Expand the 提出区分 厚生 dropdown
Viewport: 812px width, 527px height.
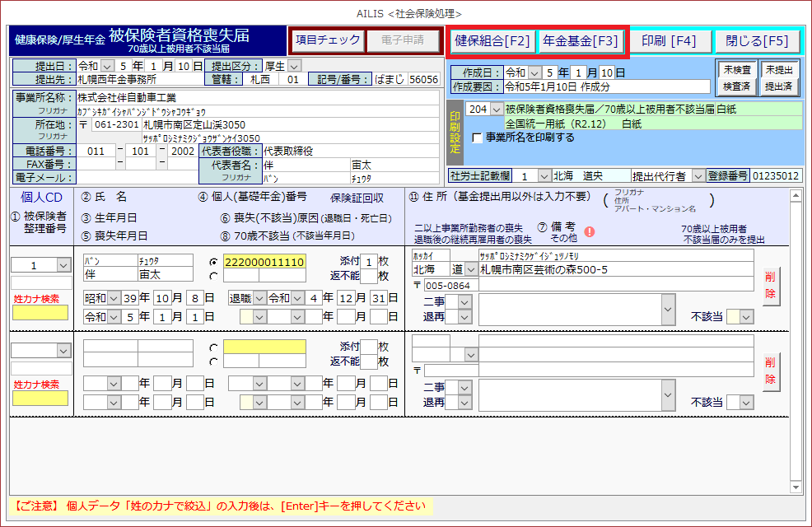pos(294,66)
